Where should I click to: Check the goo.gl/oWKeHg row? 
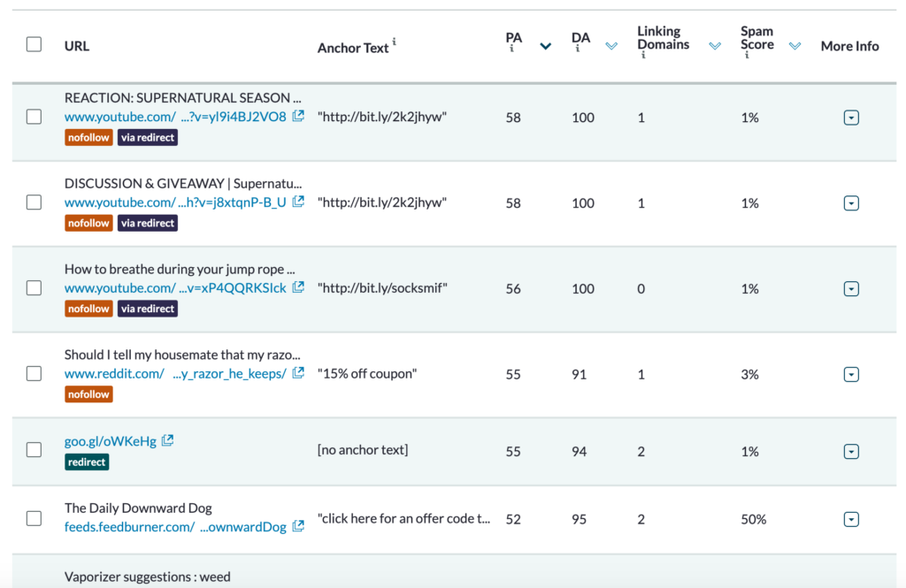(x=35, y=449)
